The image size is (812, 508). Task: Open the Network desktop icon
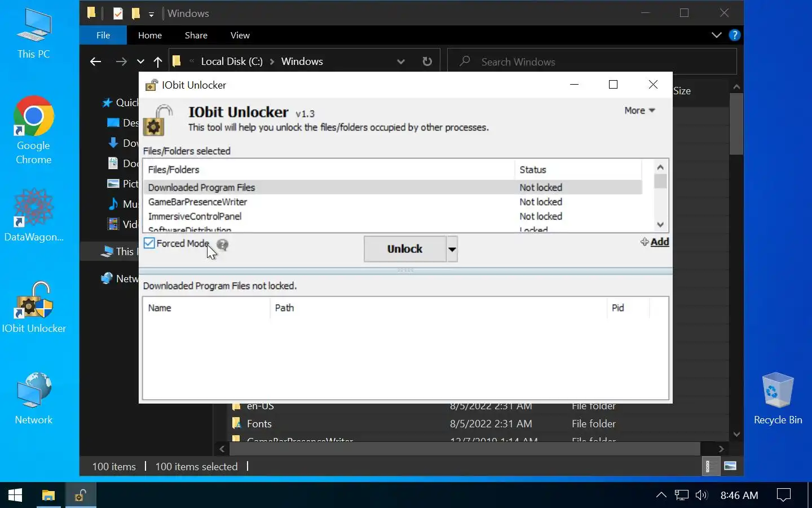point(34,398)
